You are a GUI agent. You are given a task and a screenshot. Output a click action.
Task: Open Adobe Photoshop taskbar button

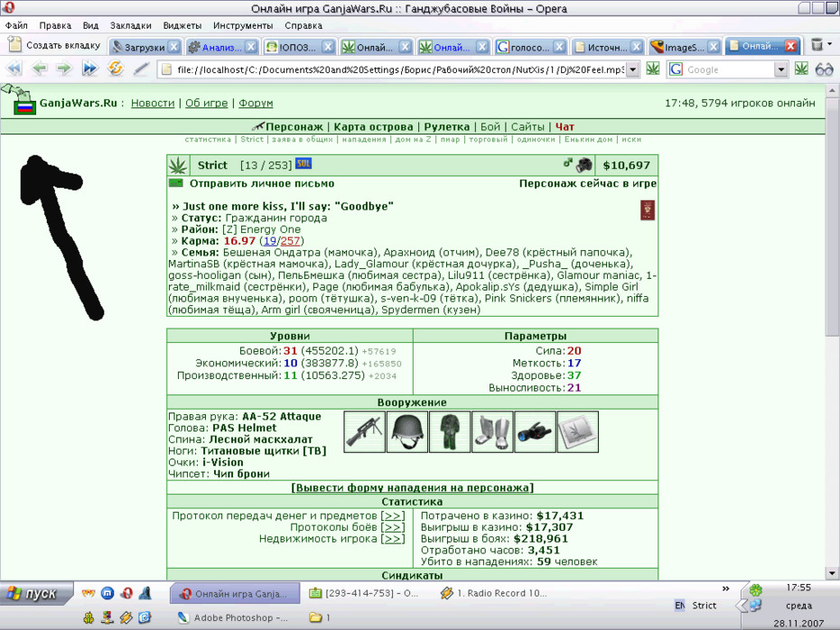point(233,617)
